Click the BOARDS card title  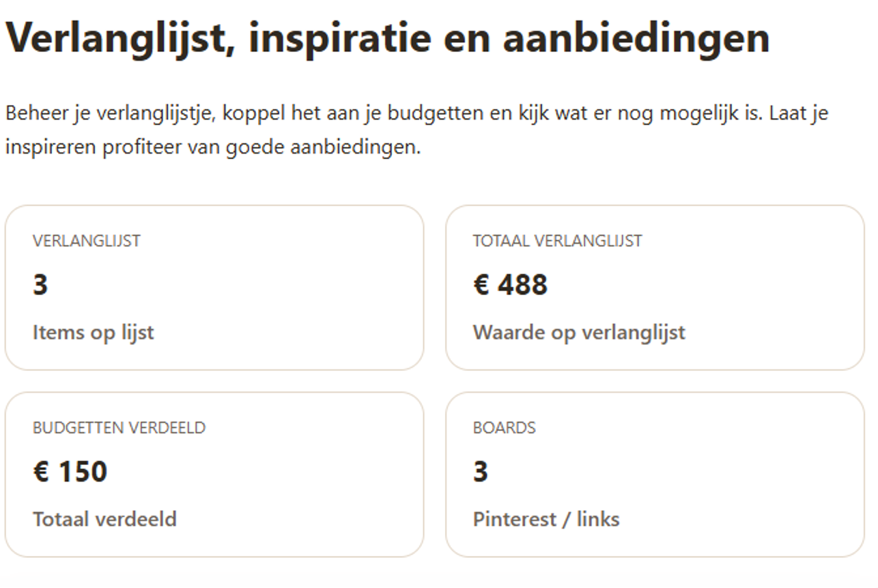coord(504,428)
